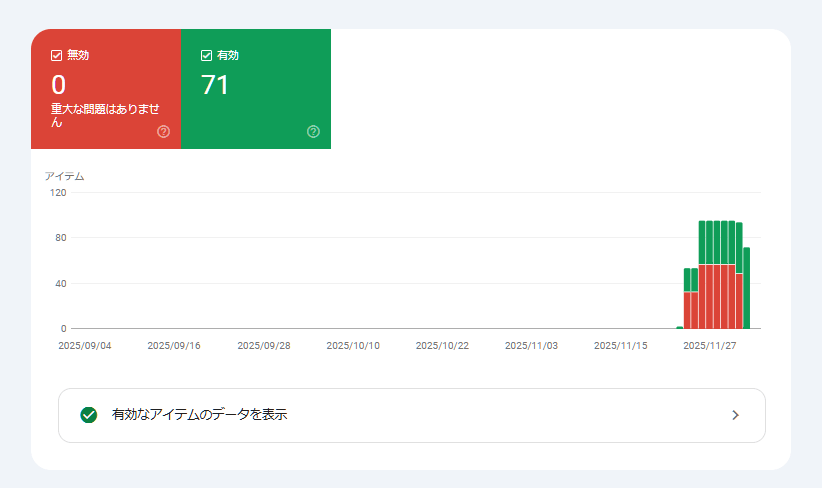Click help icon in red 無効 card
This screenshot has width=822, height=488.
point(164,132)
